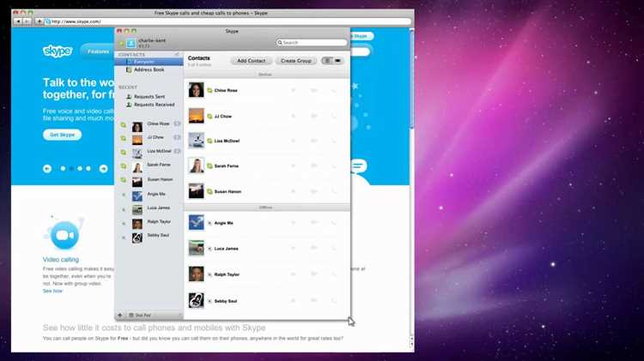Screen dimensions: 644x361
Task: Click Get Skype button on web page
Action: pyautogui.click(x=62, y=135)
